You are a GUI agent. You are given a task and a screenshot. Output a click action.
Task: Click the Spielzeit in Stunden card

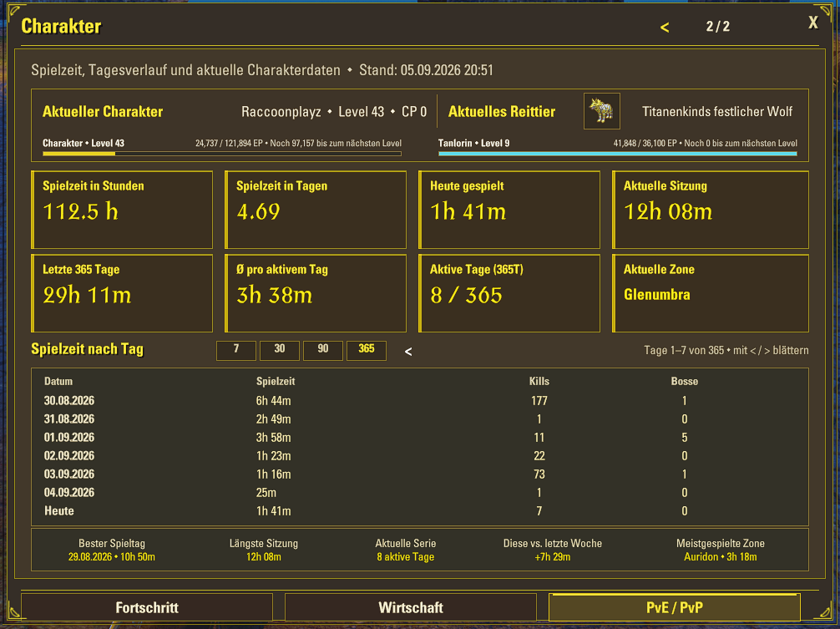pyautogui.click(x=122, y=210)
